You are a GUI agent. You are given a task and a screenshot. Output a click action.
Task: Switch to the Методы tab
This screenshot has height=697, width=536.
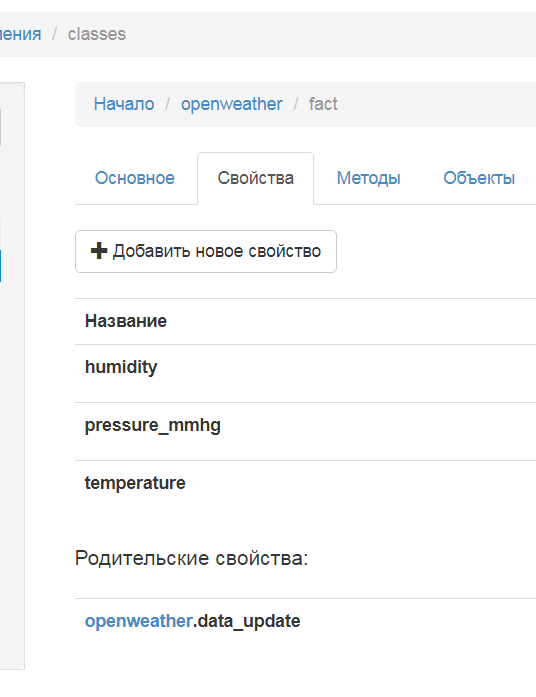pos(368,178)
